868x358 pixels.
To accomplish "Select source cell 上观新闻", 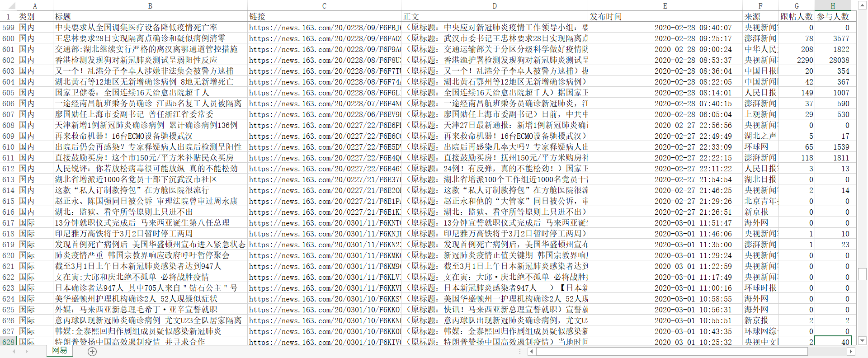I will pos(760,114).
